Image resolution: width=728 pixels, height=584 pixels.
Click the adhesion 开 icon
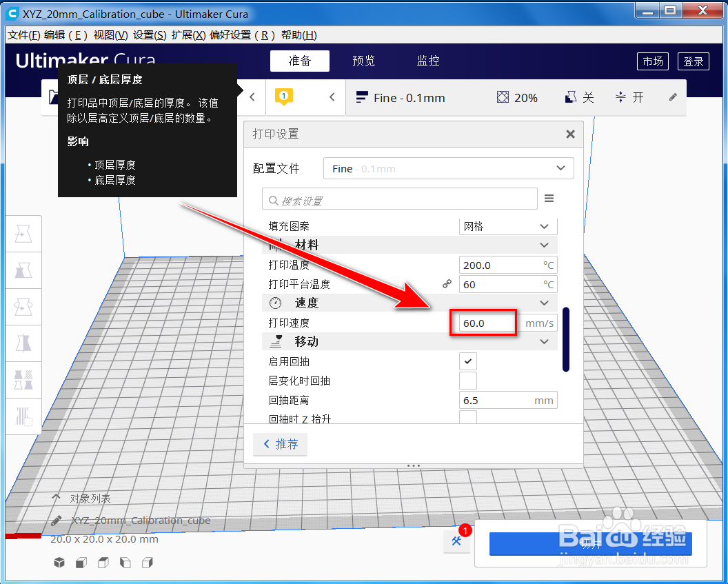(x=620, y=97)
